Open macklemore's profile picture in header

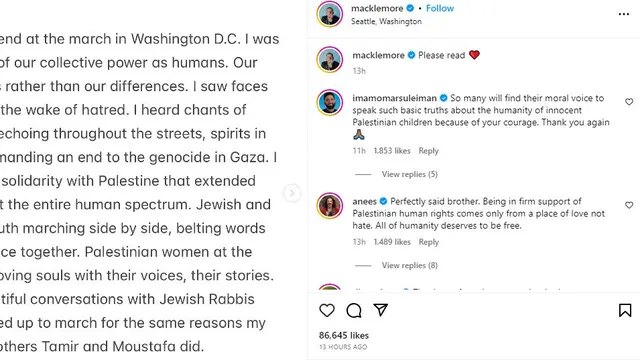click(329, 14)
